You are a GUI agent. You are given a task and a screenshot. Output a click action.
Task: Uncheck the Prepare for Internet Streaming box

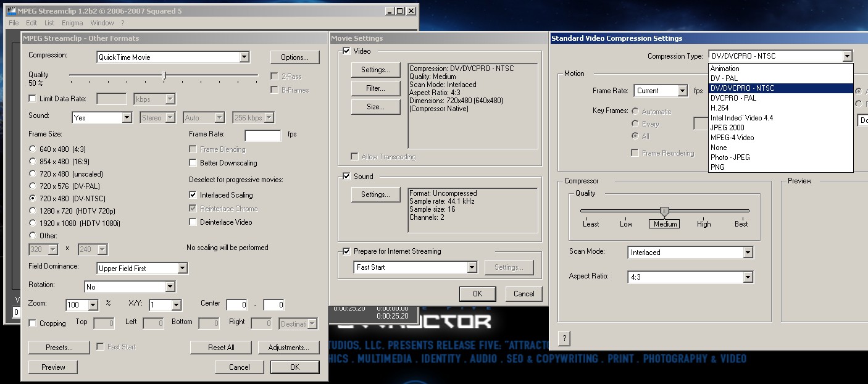(x=346, y=251)
